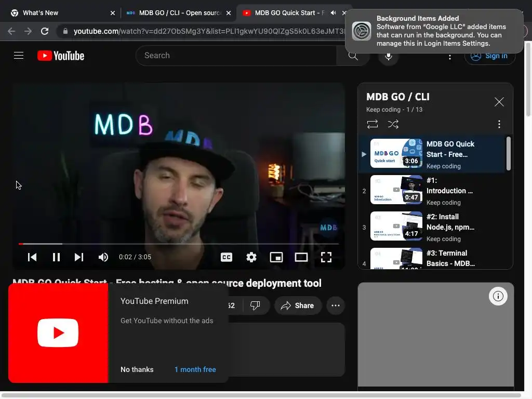Toggle playlist loop
This screenshot has width=532, height=399.
pyautogui.click(x=372, y=124)
